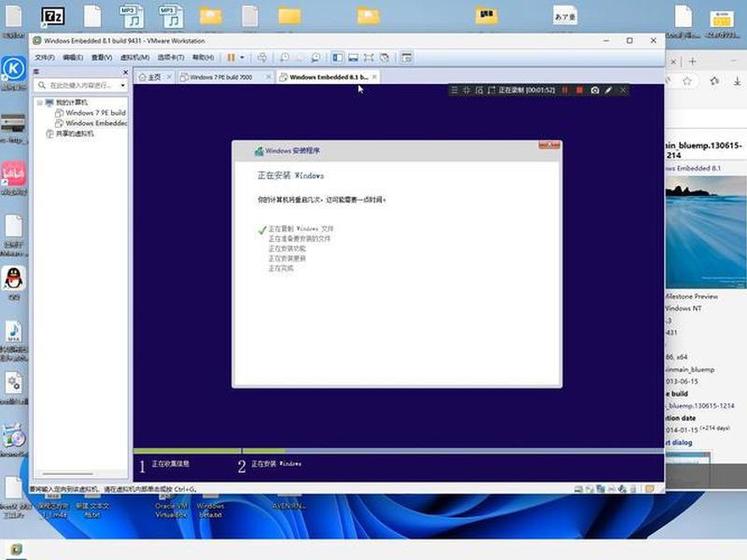
Task: Open the 帮助(H) menu
Action: coord(203,58)
